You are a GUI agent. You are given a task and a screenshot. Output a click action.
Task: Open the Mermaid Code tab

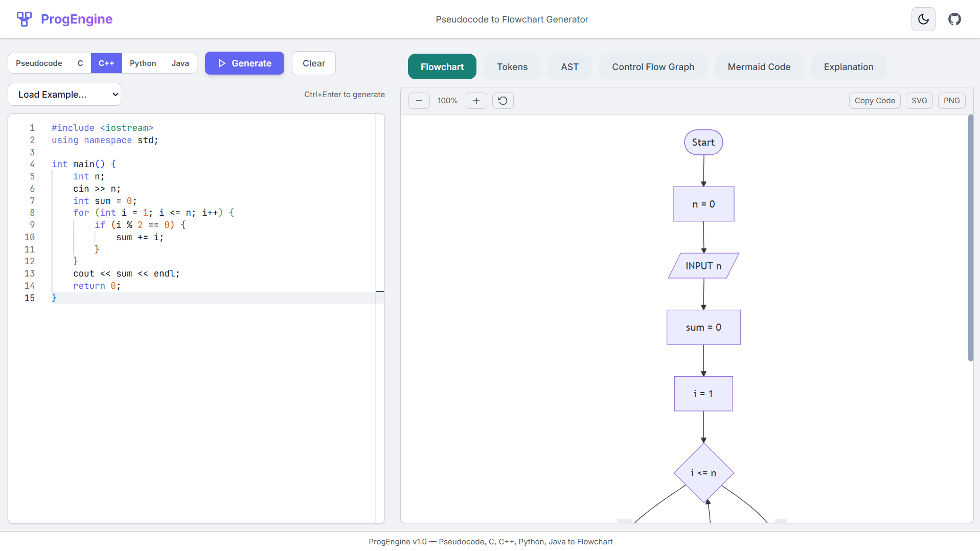click(x=759, y=67)
